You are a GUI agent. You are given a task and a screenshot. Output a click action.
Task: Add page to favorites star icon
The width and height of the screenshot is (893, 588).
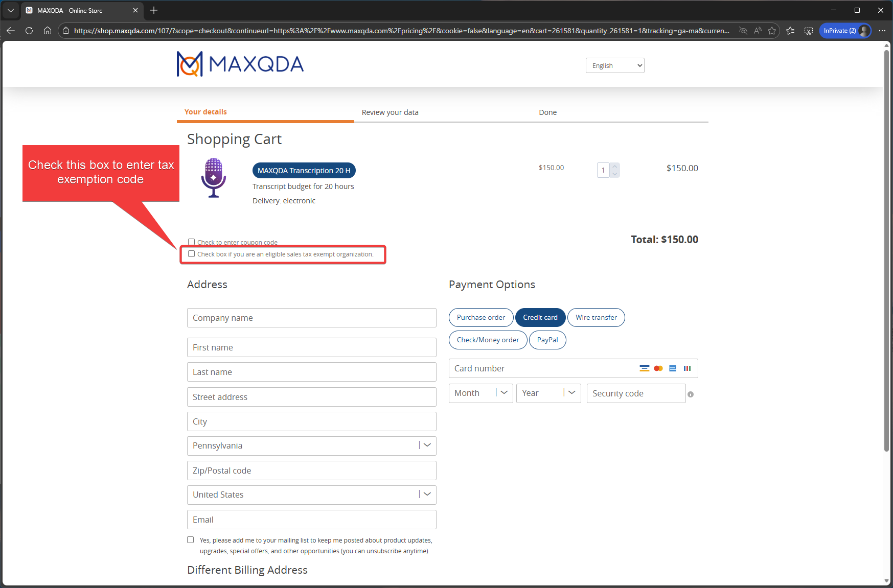tap(772, 31)
